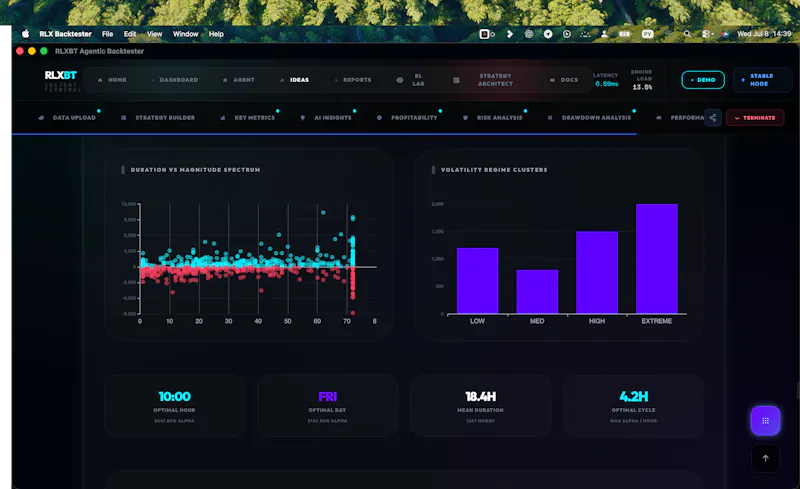Screen dimensions: 800x489
Task: Open the Docs navigation item
Action: 564,80
